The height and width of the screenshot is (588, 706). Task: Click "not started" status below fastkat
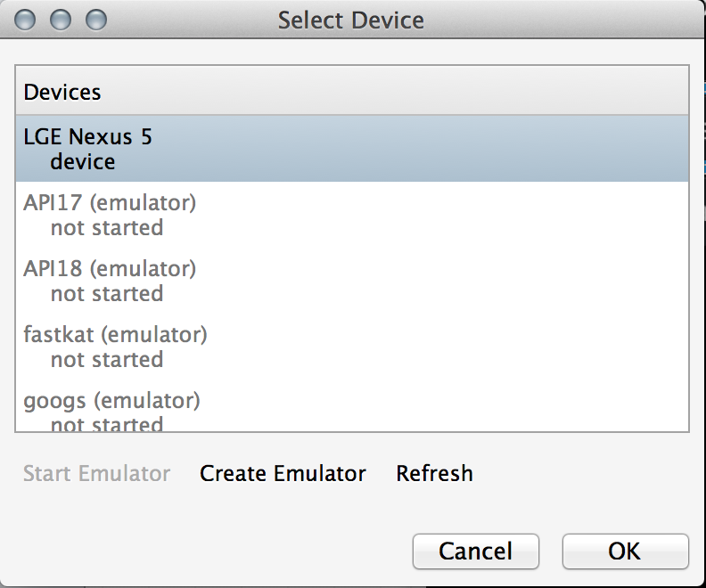tap(107, 360)
